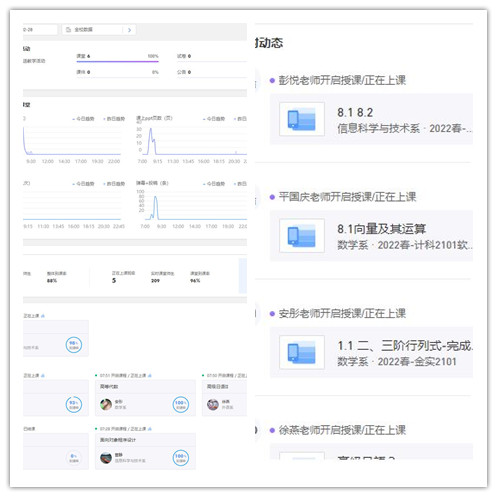
Task: Click the 100% attendance ring on 高等代数 card
Action: pyautogui.click(x=181, y=404)
